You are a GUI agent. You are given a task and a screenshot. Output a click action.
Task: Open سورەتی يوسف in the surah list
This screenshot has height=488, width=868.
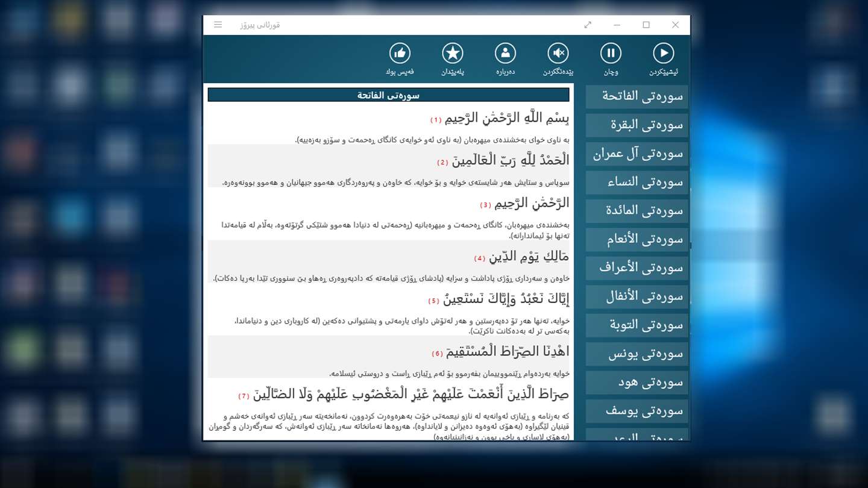(x=637, y=411)
